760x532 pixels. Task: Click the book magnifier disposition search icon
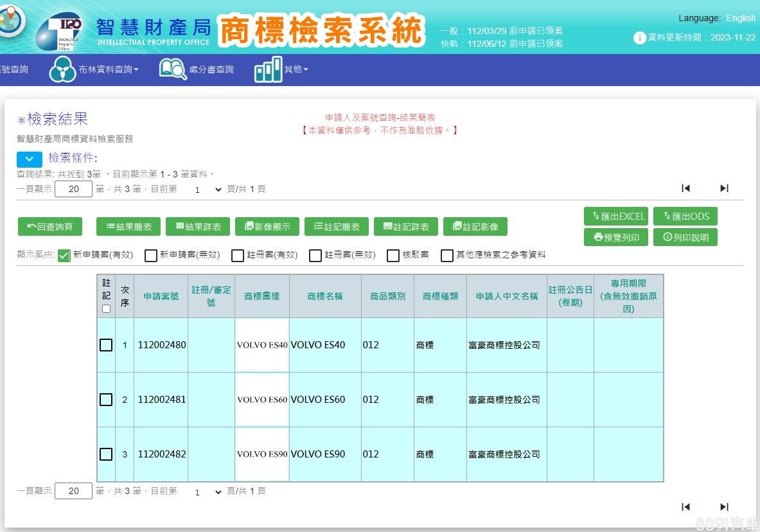173,69
